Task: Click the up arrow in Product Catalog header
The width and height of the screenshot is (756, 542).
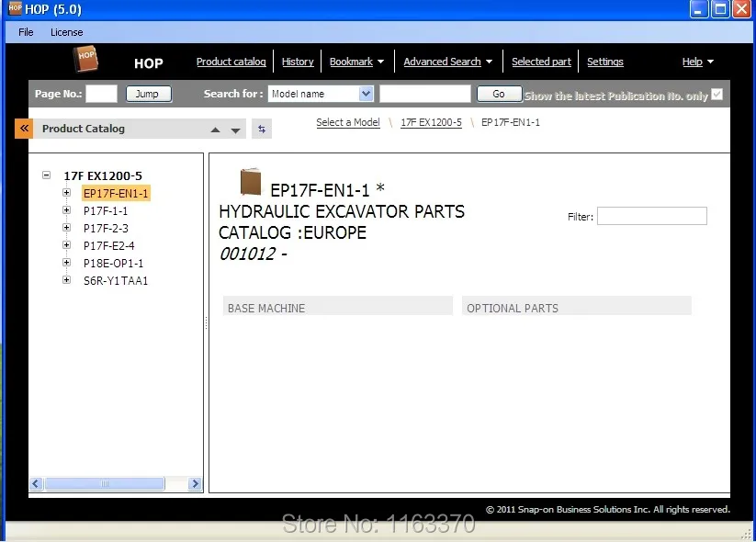Action: pos(216,130)
